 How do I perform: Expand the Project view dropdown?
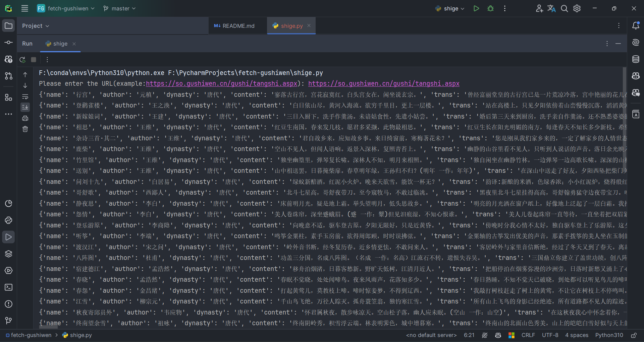(36, 26)
